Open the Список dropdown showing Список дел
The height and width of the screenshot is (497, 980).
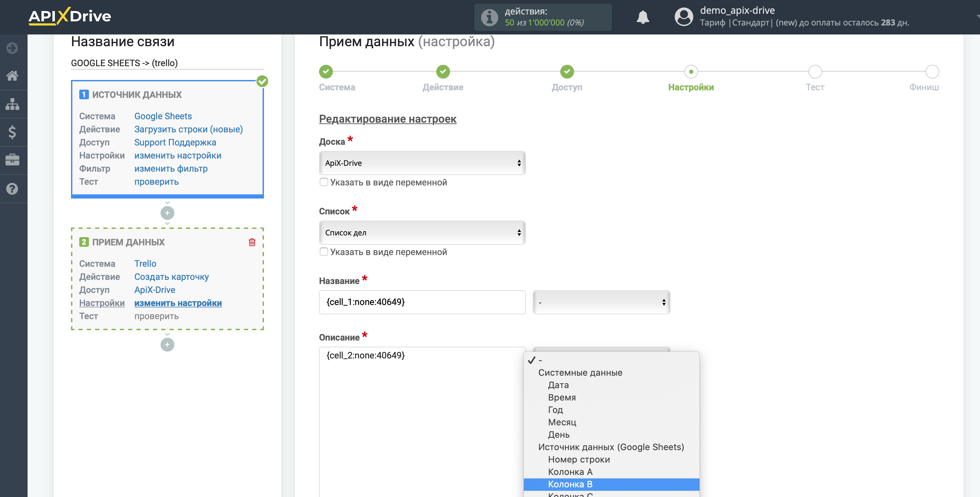(x=422, y=233)
